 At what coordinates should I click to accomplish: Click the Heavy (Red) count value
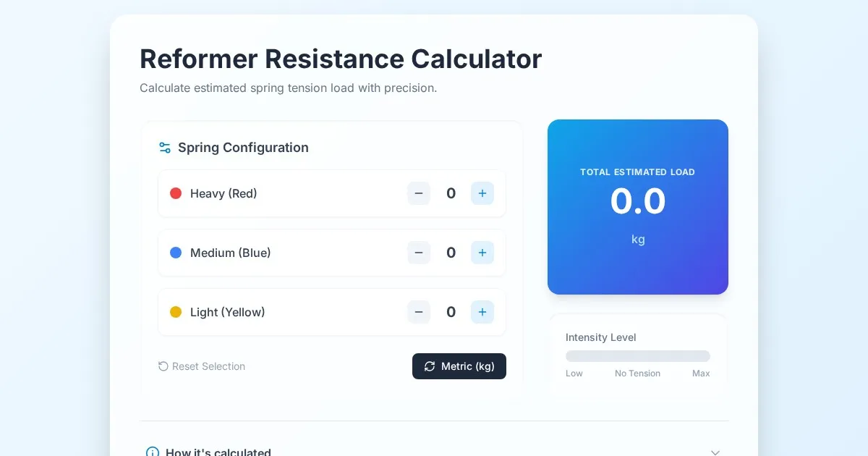point(451,193)
